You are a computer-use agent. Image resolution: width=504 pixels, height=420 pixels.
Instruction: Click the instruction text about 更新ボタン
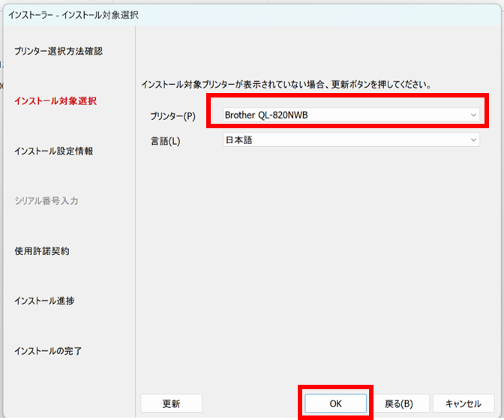286,85
